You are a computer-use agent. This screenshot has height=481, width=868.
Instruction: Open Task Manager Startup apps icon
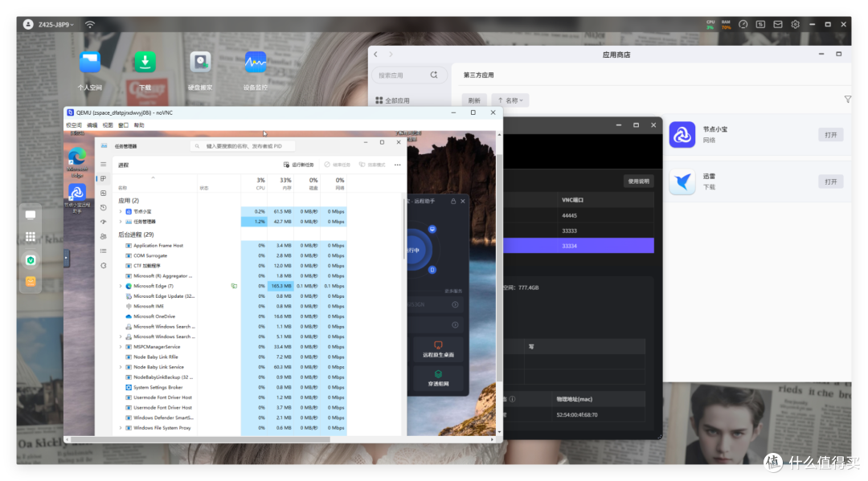pos(103,222)
